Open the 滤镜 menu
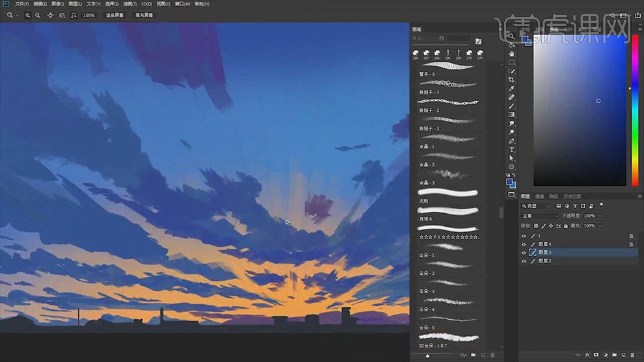The width and height of the screenshot is (644, 362). coord(129,4)
